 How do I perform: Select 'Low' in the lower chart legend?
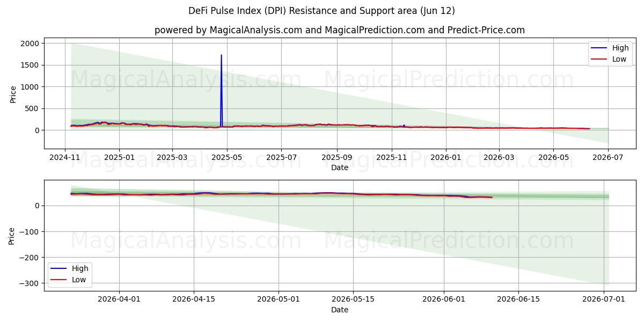pyautogui.click(x=79, y=280)
